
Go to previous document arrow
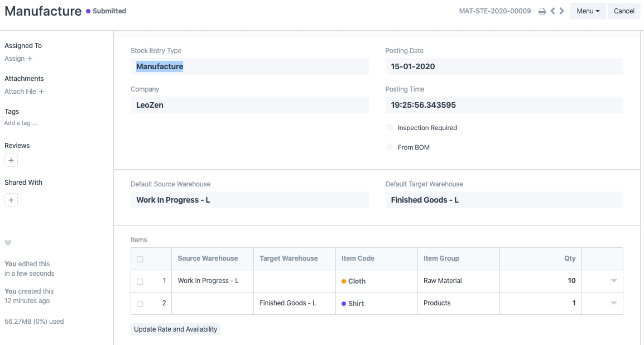pos(552,11)
